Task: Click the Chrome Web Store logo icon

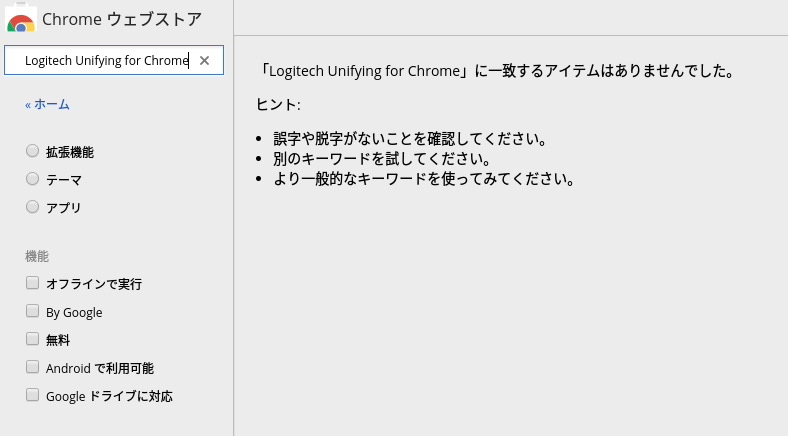Action: [21, 18]
